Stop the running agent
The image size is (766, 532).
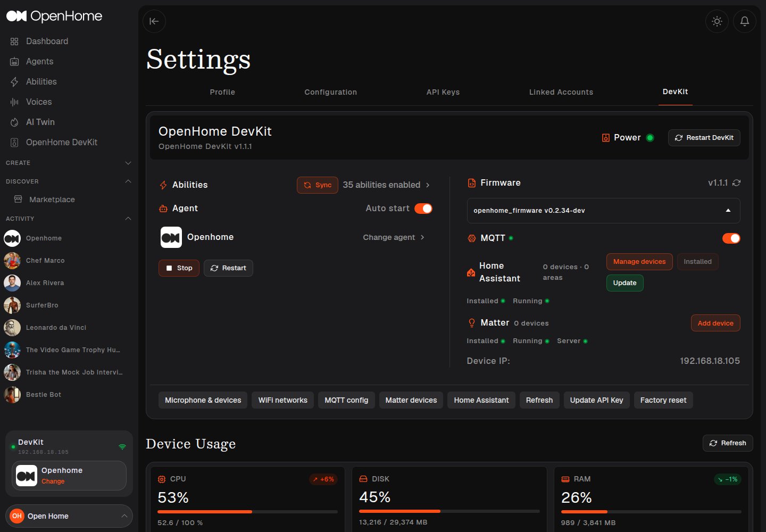pyautogui.click(x=179, y=268)
